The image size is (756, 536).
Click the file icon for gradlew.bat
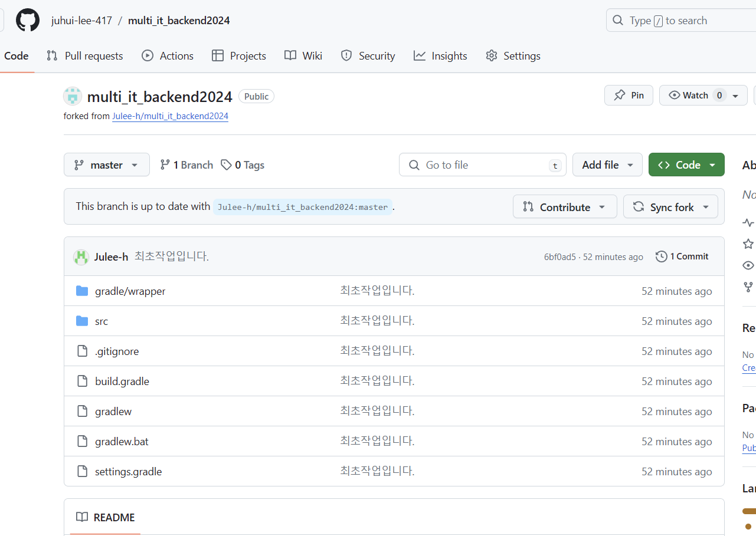coord(83,442)
